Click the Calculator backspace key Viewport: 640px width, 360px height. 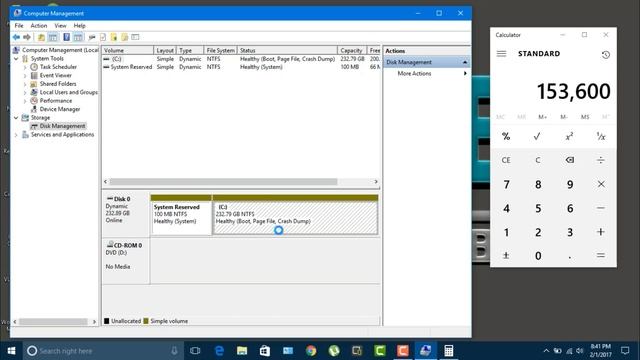click(570, 160)
